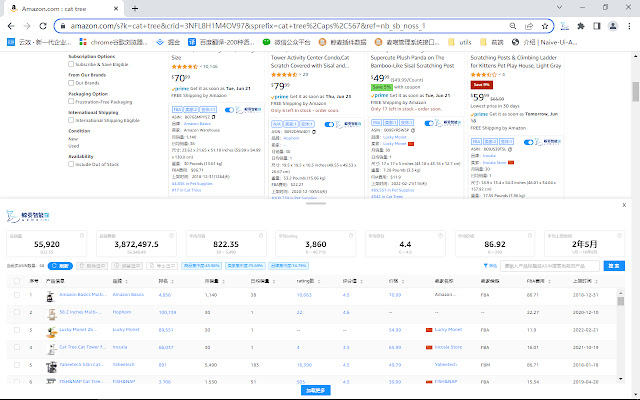Open the utils bookmark folder
Image resolution: width=640 pixels, height=400 pixels.
(460, 42)
